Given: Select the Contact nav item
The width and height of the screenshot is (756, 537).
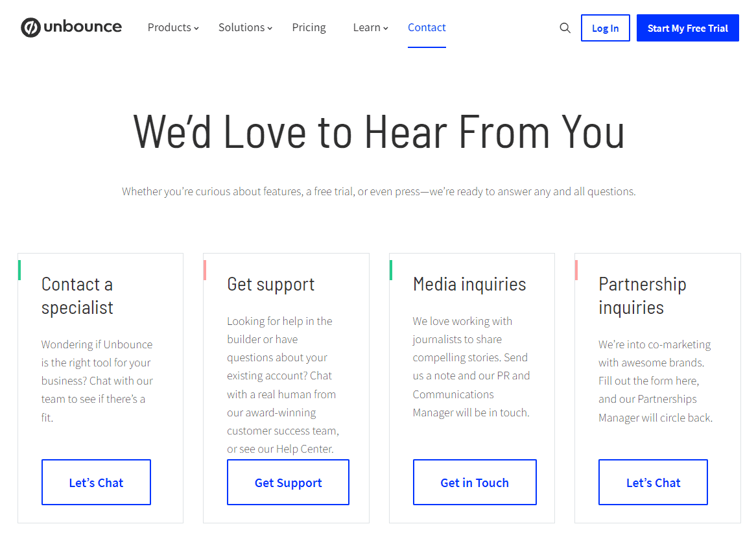Looking at the screenshot, I should tap(427, 27).
